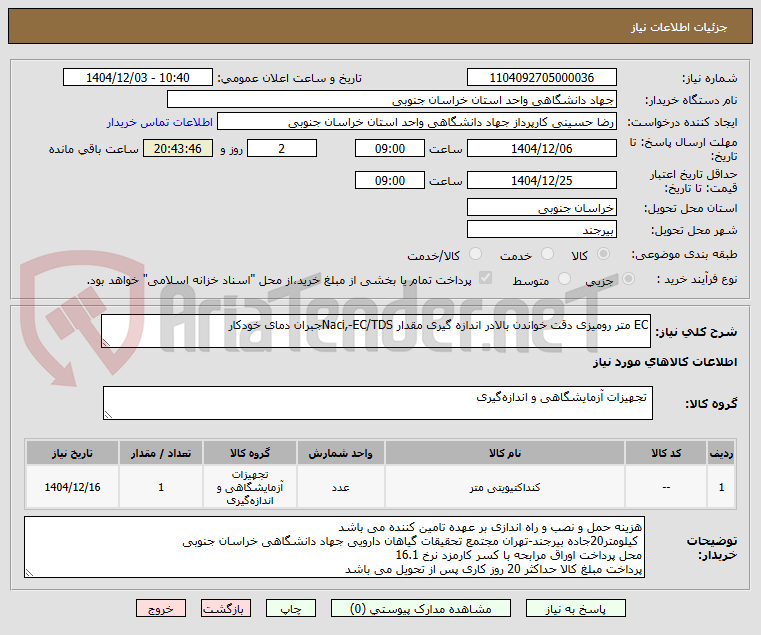Click the عدد unit cell

pyautogui.click(x=341, y=487)
